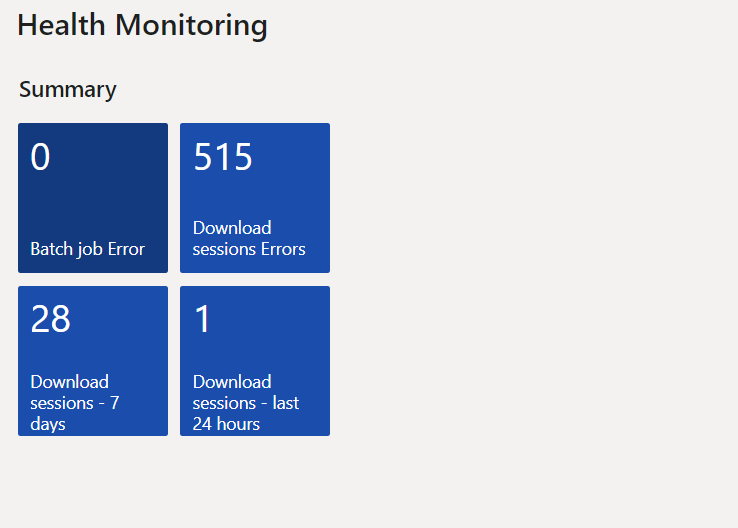
Task: Open the Download sessions Errors tile
Action: point(255,198)
